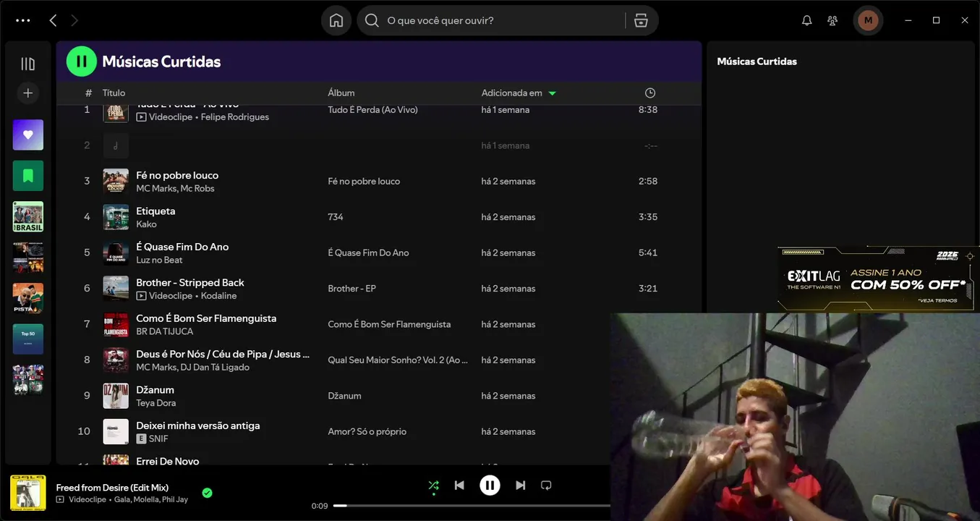
Task: Open artist link 'Kodaline'
Action: tap(218, 296)
